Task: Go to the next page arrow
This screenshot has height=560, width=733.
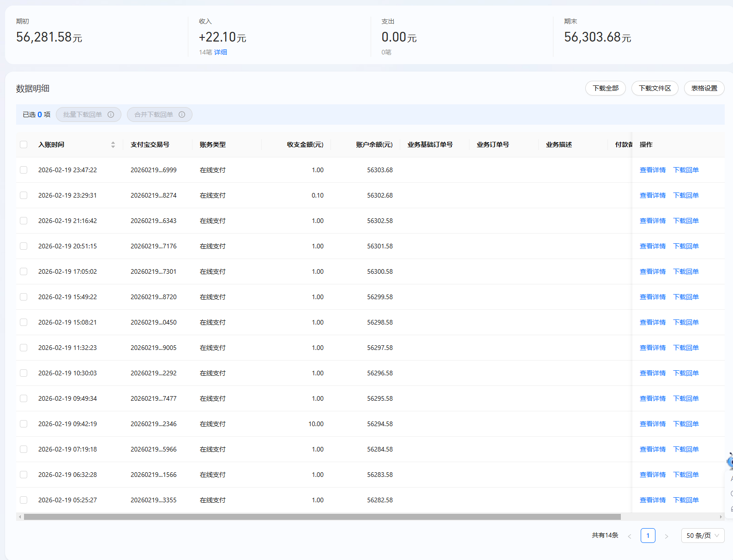Action: click(x=666, y=536)
